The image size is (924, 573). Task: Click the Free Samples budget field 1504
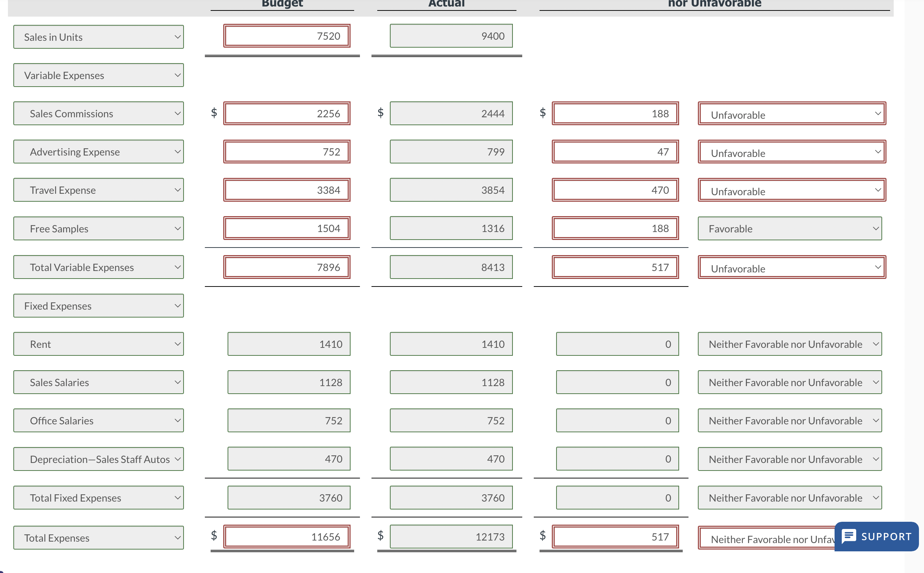[287, 228]
